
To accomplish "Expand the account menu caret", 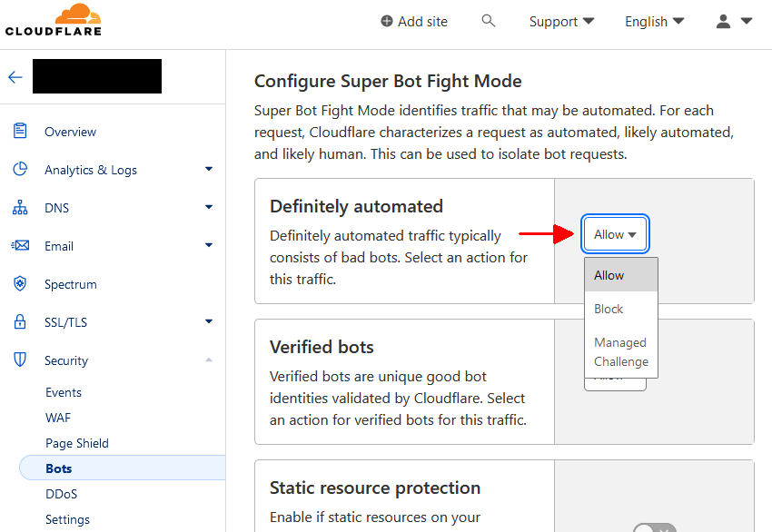I will pos(747,21).
